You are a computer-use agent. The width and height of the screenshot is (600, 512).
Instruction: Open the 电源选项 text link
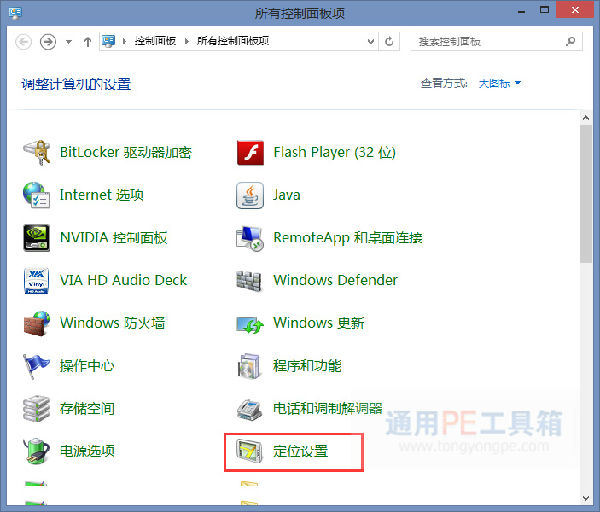click(x=87, y=451)
